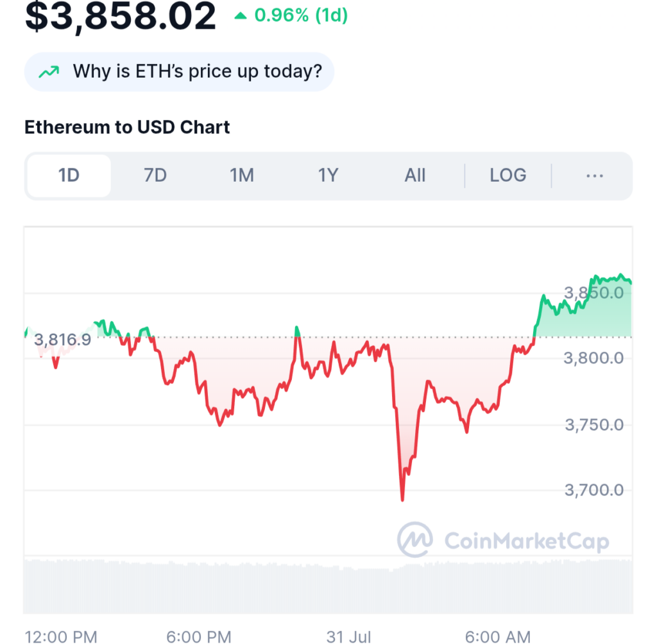Click the green trending-up arrow icon
The image size is (657, 644).
[49, 72]
